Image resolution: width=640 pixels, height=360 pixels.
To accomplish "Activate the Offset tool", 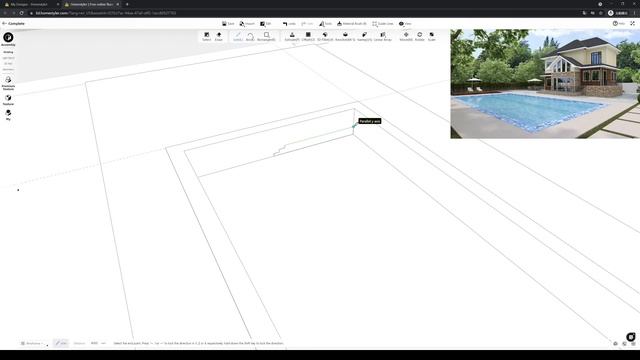I will [308, 36].
